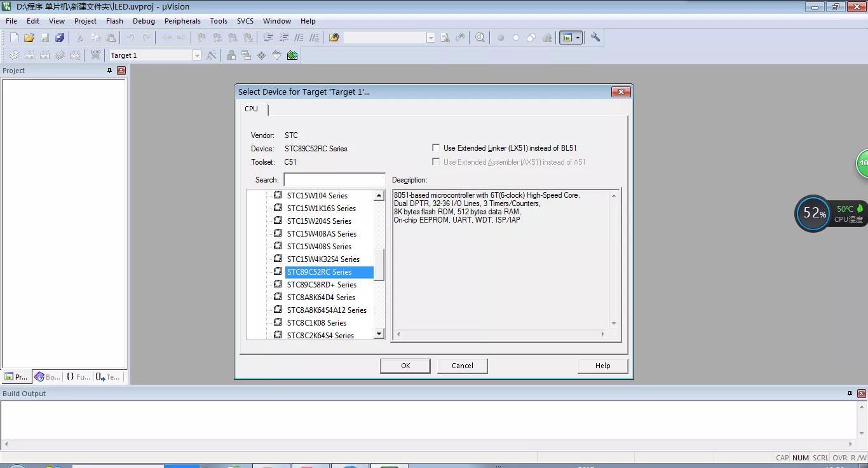Click the device Search input field

pos(334,180)
